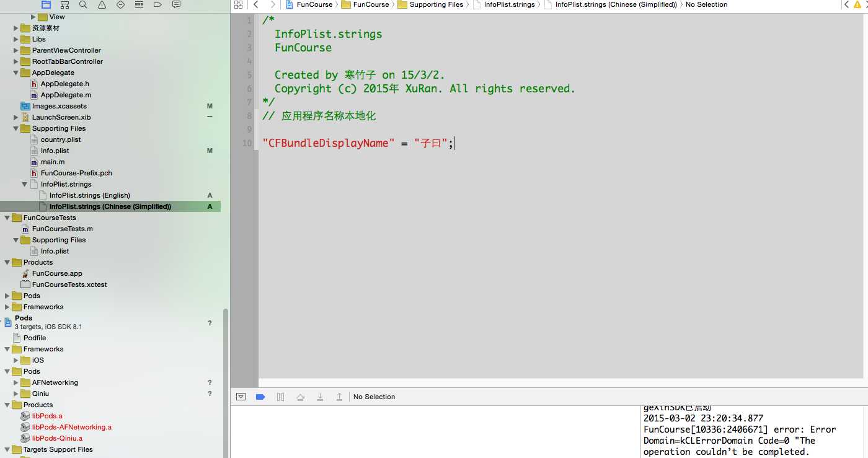Go forward in editor history
868x458 pixels.
[x=272, y=4]
